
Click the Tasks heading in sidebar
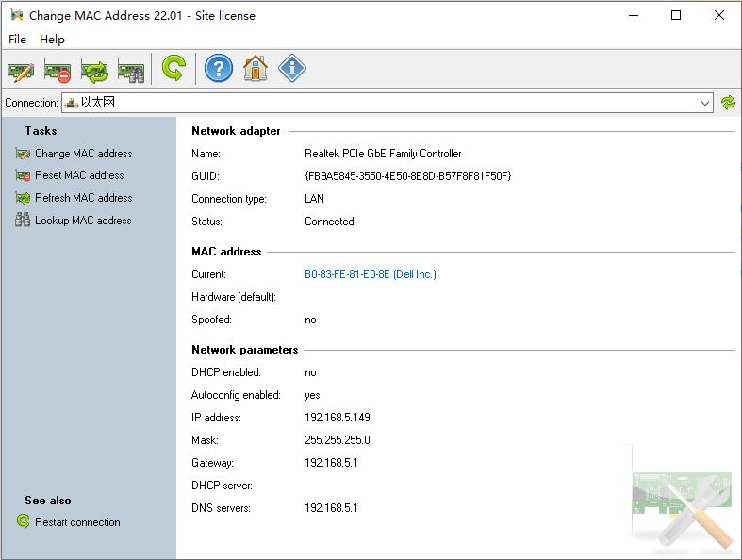(x=41, y=131)
